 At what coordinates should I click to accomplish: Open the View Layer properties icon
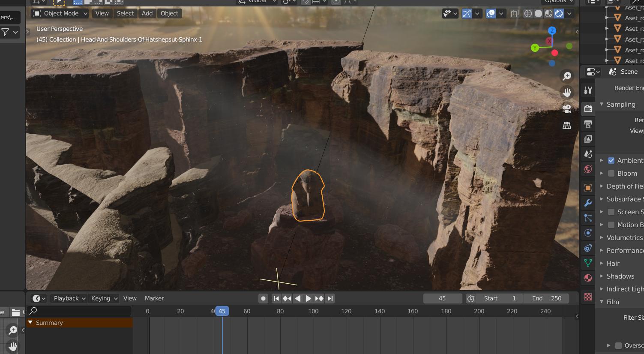click(x=588, y=139)
